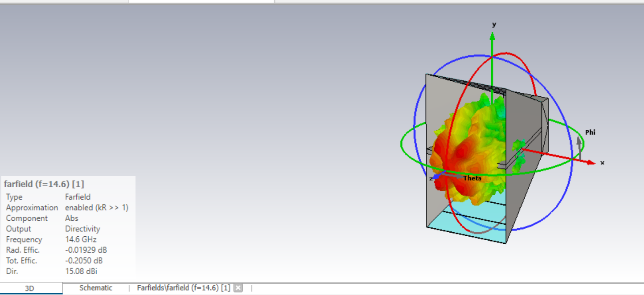The image size is (644, 295).
Task: Switch to the 3D view tab
Action: tap(29, 288)
